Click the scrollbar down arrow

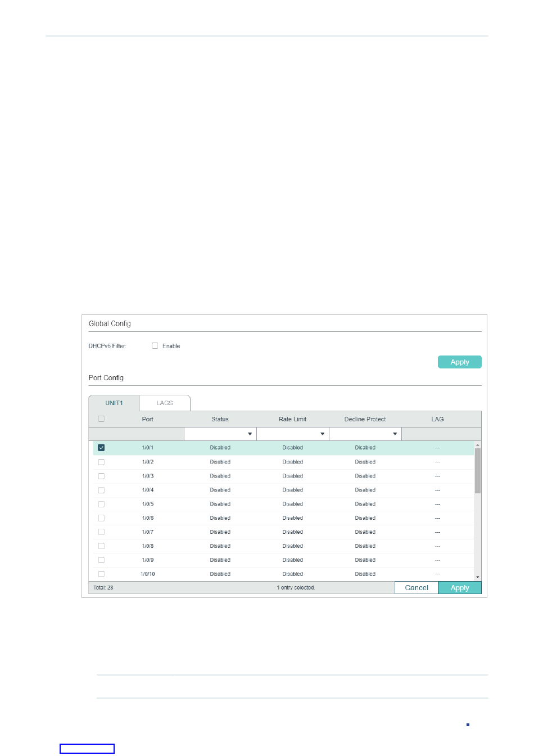tap(478, 577)
